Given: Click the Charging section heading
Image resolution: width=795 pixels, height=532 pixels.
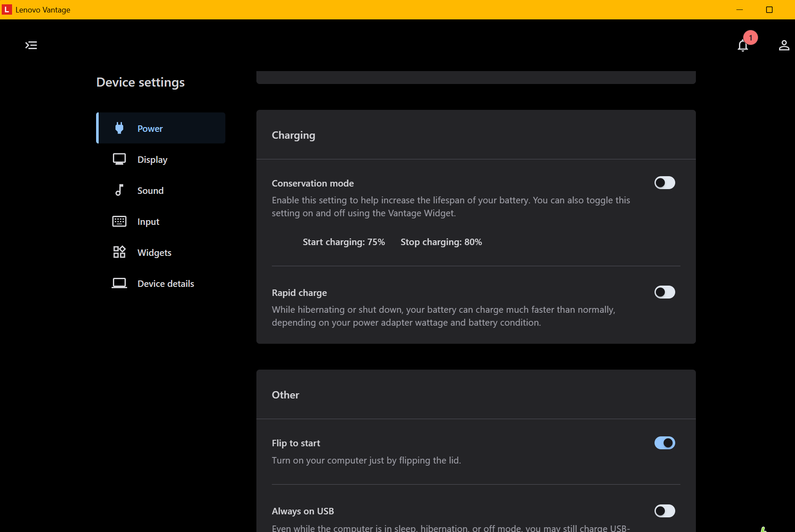Looking at the screenshot, I should coord(293,136).
